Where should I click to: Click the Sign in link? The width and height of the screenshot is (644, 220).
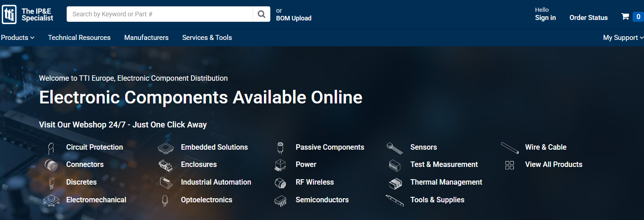[545, 18]
